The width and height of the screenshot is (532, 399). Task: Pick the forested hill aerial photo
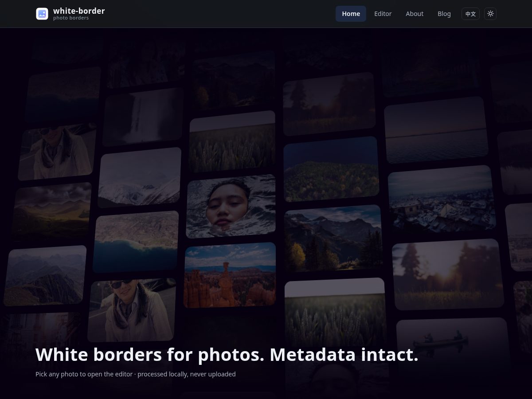331,169
